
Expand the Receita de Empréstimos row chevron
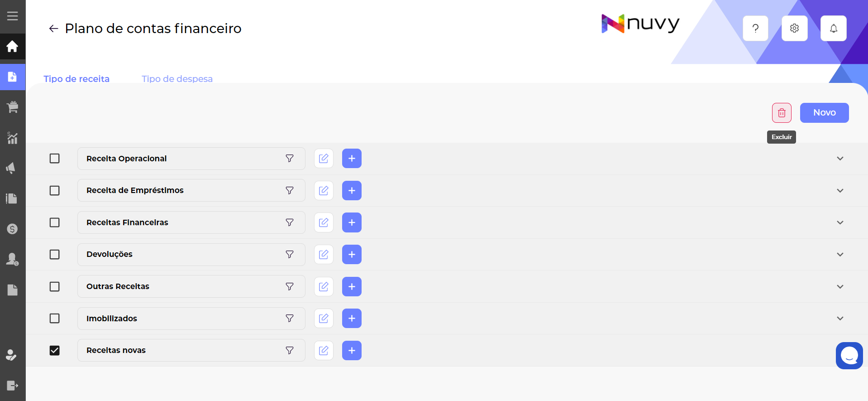(840, 191)
